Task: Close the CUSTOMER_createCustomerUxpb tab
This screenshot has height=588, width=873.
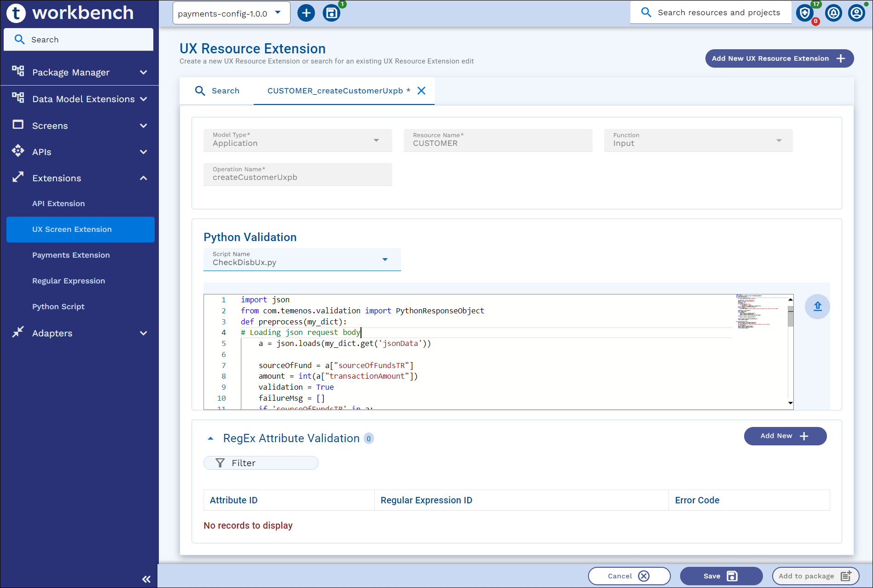Action: point(421,91)
